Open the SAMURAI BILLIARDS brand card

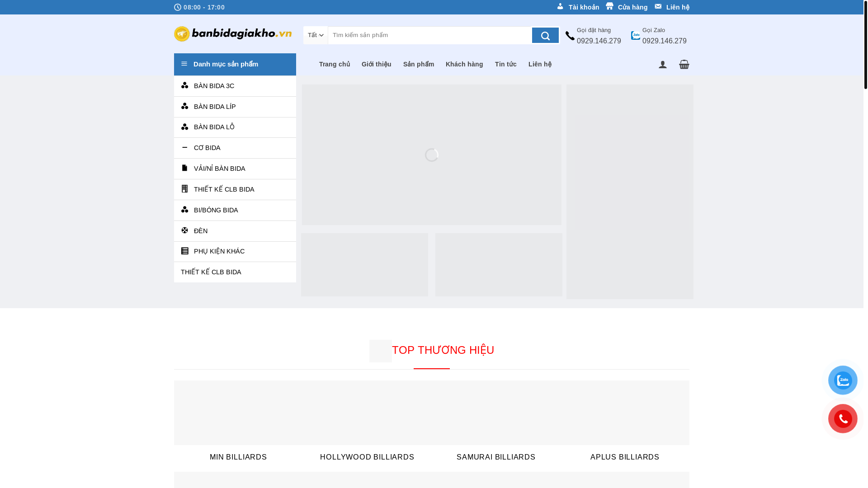[x=496, y=422]
